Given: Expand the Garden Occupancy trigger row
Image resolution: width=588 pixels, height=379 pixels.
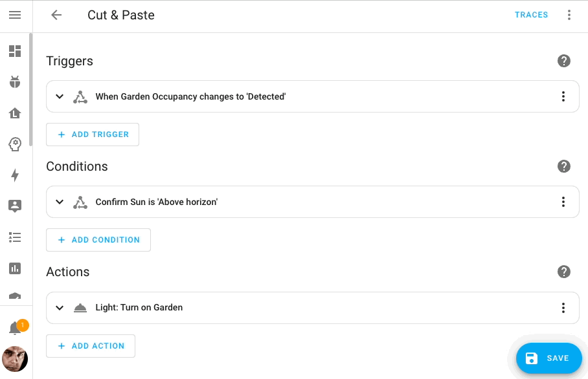Looking at the screenshot, I should click(60, 96).
